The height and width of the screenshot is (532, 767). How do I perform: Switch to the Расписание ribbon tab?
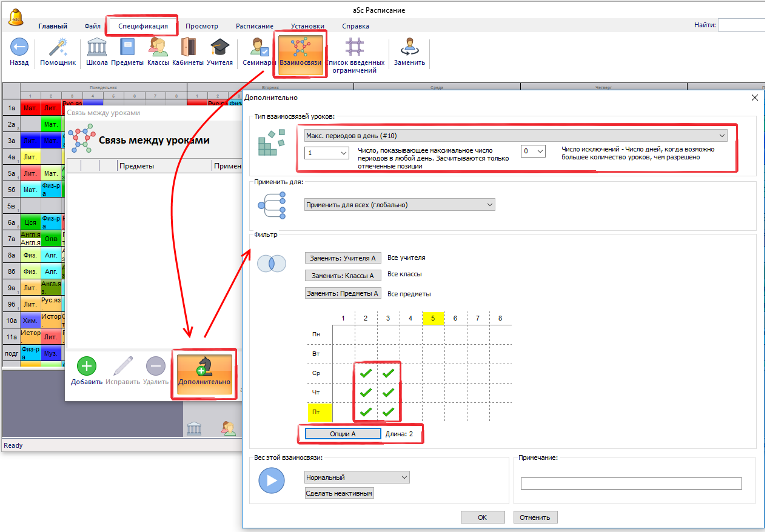coord(254,26)
